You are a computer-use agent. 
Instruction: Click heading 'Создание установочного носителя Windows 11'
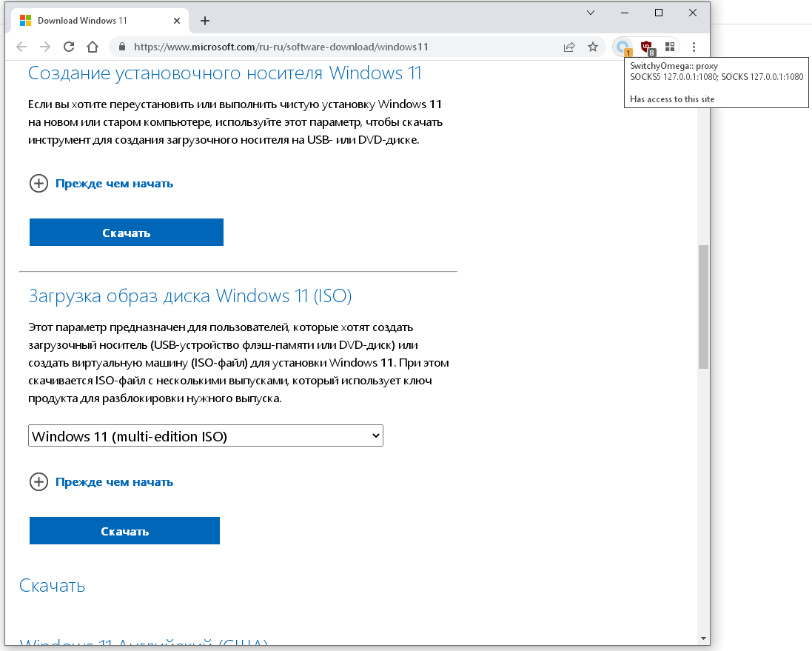click(225, 73)
